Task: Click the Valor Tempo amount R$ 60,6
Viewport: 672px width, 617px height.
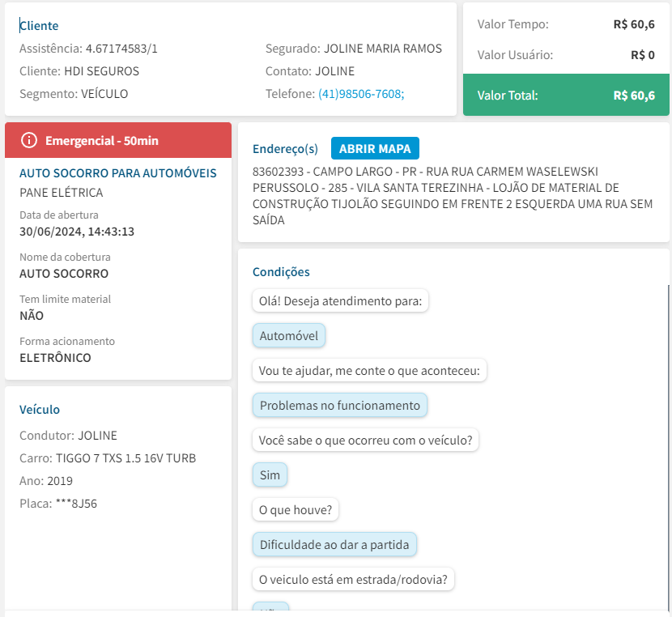Action: coord(634,24)
